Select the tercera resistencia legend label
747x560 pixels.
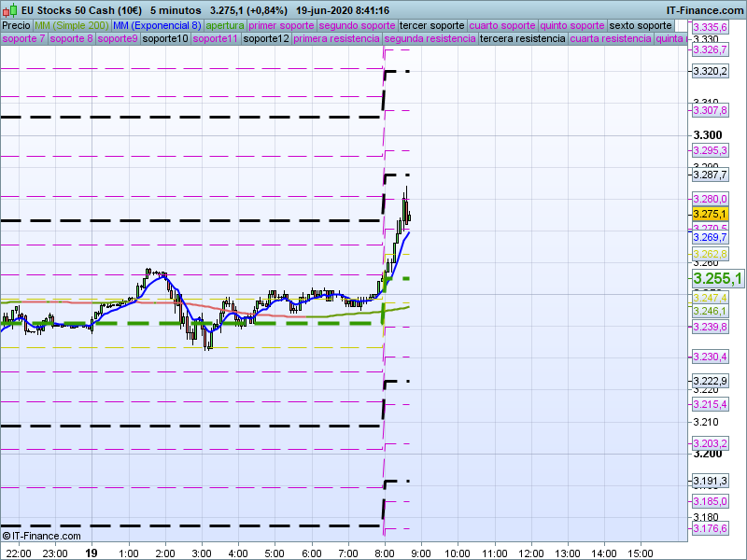click(x=522, y=39)
